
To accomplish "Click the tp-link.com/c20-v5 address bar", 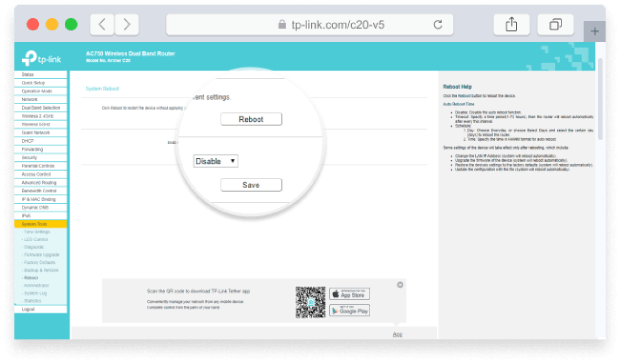I will 310,25.
